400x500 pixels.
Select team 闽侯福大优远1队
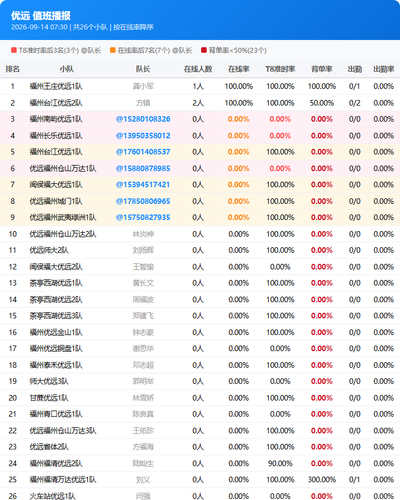[56, 185]
